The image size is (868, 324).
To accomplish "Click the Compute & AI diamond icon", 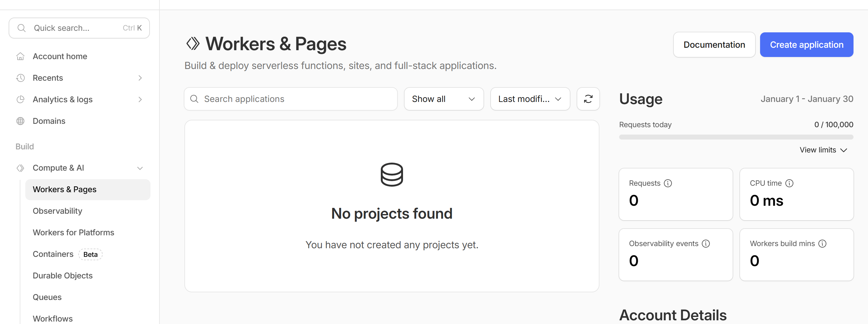I will tap(20, 168).
